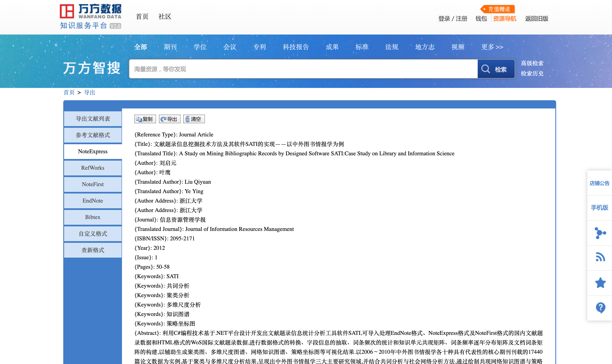The width and height of the screenshot is (612, 364).
Task: Switch to 参考文献格式 format
Action: (x=93, y=135)
